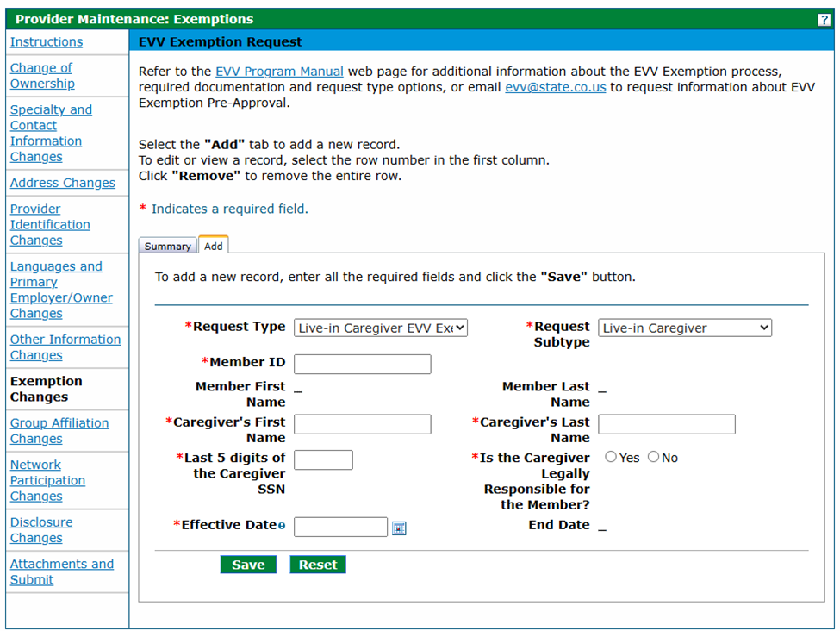Click the EVV Exemption Request heading
The width and height of the screenshot is (840, 631).
[x=221, y=42]
